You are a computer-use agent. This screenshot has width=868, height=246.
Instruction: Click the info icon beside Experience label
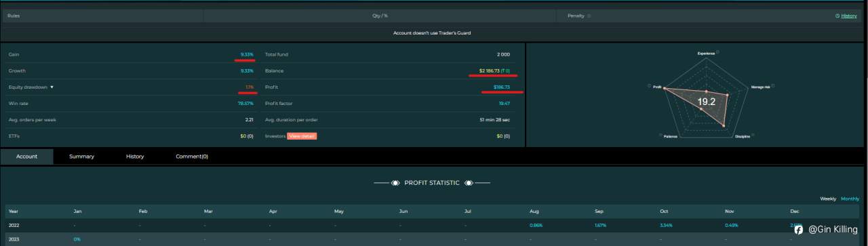coord(717,52)
